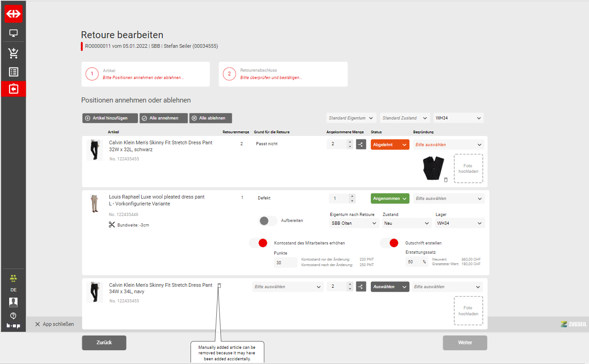Open the monitor dashboard icon in the sidebar
Image resolution: width=589 pixels, height=364 pixels.
coord(13,33)
